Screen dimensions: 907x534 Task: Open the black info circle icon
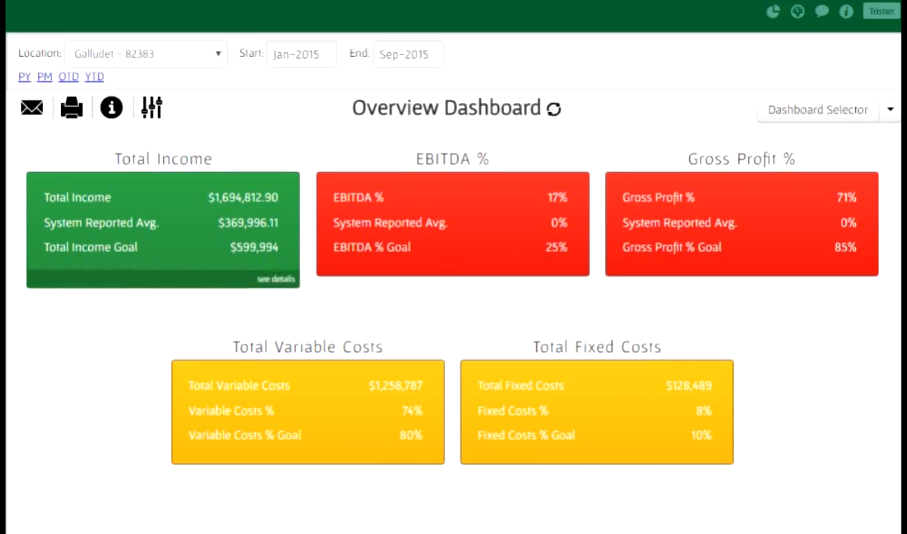(x=111, y=108)
